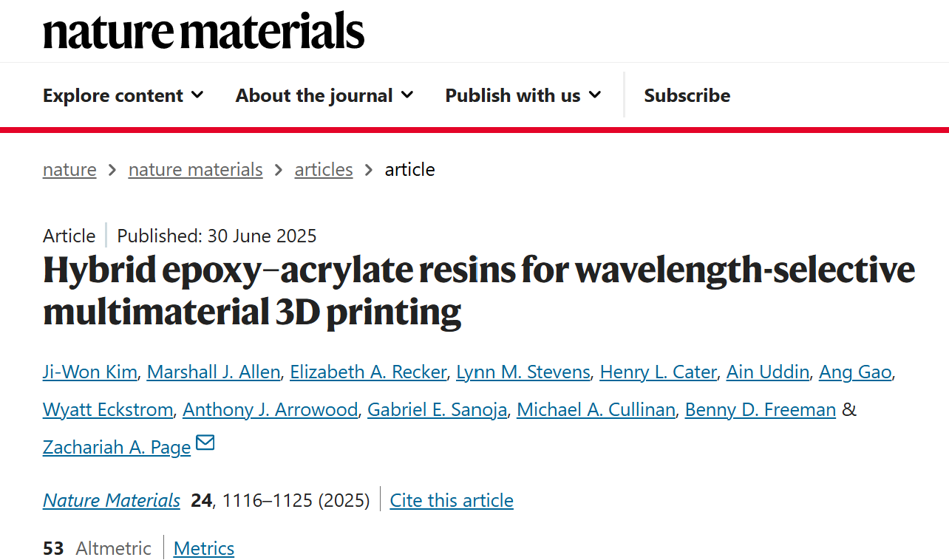
Task: Open the About the journal menu
Action: (x=324, y=95)
